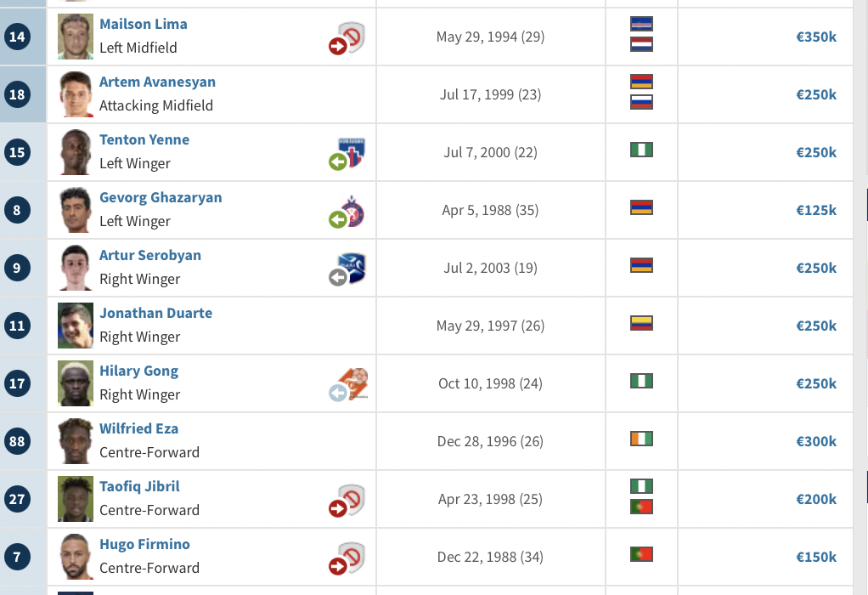Click Mailson Lima's departure transfer icon
This screenshot has width=868, height=595.
click(347, 38)
